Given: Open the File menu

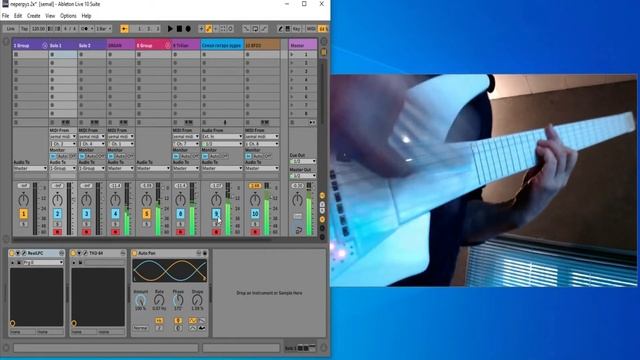Looking at the screenshot, I should (5, 16).
